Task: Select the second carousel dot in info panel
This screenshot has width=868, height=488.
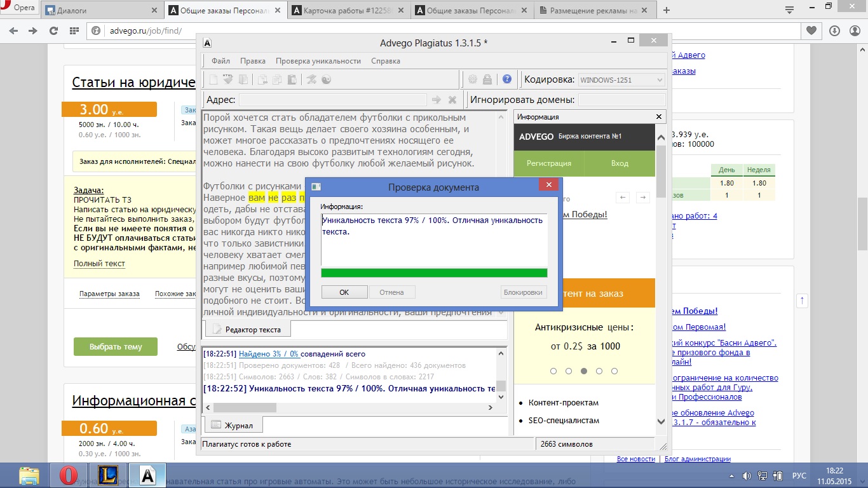Action: [x=569, y=371]
